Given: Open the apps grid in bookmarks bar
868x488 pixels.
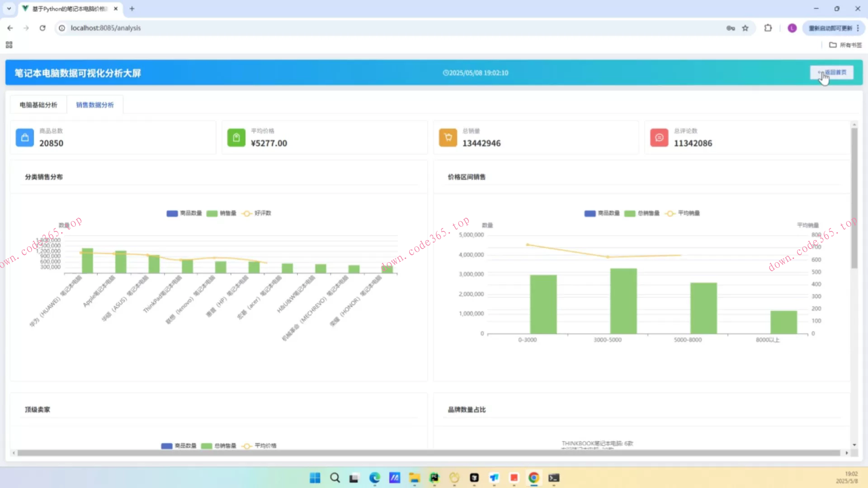Looking at the screenshot, I should point(9,45).
